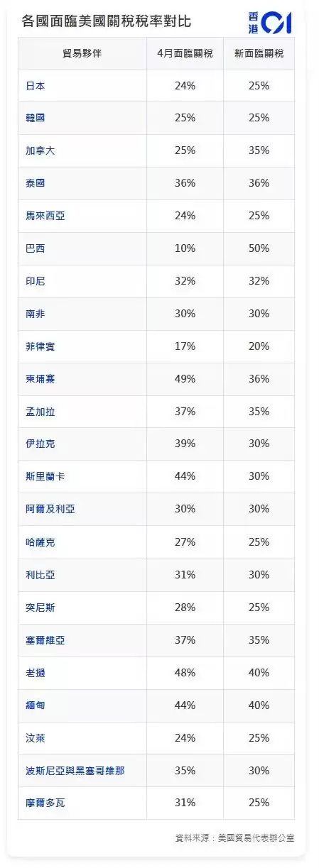Click the 新面臨關稅 column header
This screenshot has width=319, height=868.
(259, 53)
